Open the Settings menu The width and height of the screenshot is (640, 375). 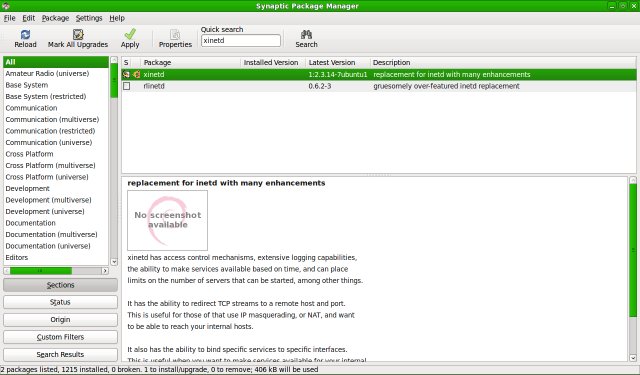tap(89, 18)
